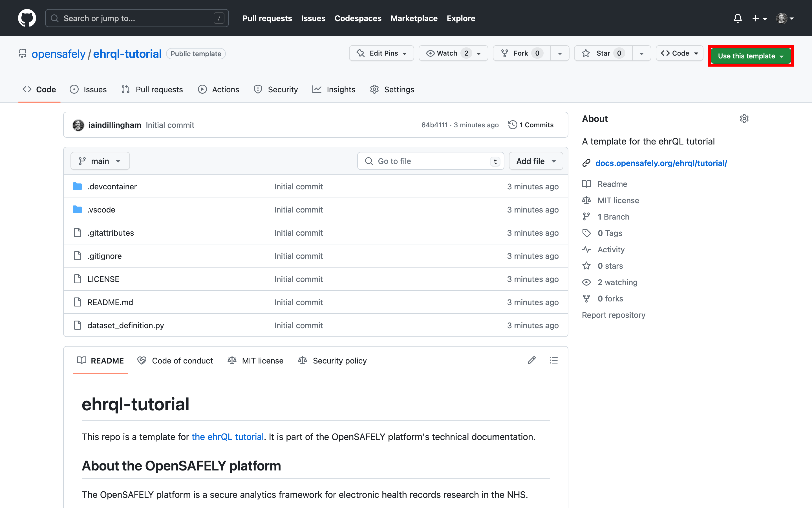The height and width of the screenshot is (508, 812).
Task: Click the MIT license scale icon in About
Action: [586, 200]
